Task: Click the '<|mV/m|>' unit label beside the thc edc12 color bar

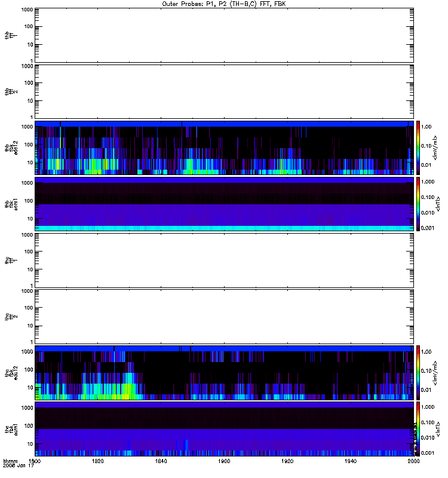Action: pyautogui.click(x=435, y=373)
